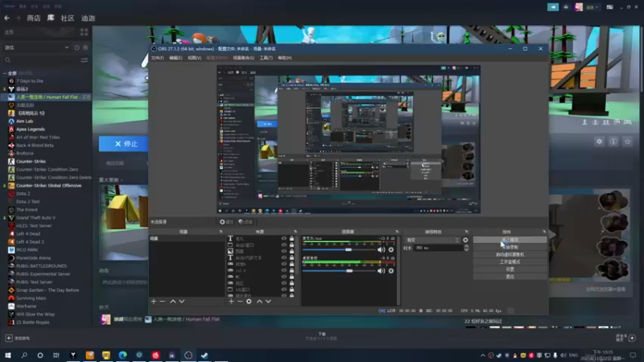
Task: Add a new scene in OBS
Action: pos(154,301)
